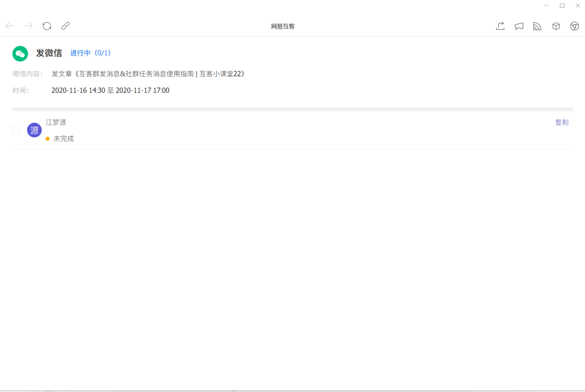Click the 未完成 status text
Viewport: 585px width, 392px height.
tap(64, 139)
